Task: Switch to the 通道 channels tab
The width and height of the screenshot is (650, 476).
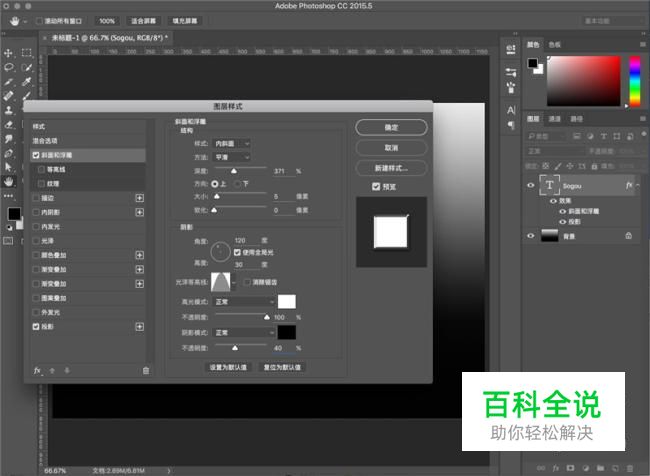Action: coord(555,119)
